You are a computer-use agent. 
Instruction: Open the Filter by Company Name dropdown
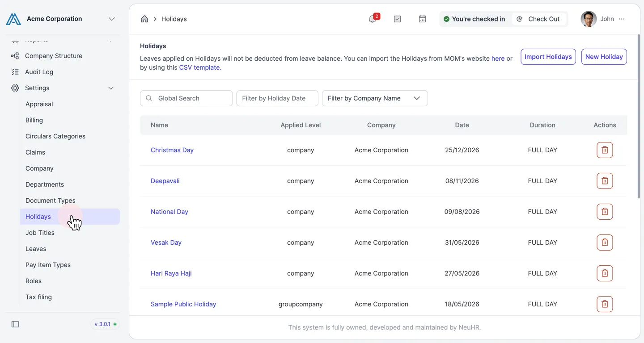(375, 98)
